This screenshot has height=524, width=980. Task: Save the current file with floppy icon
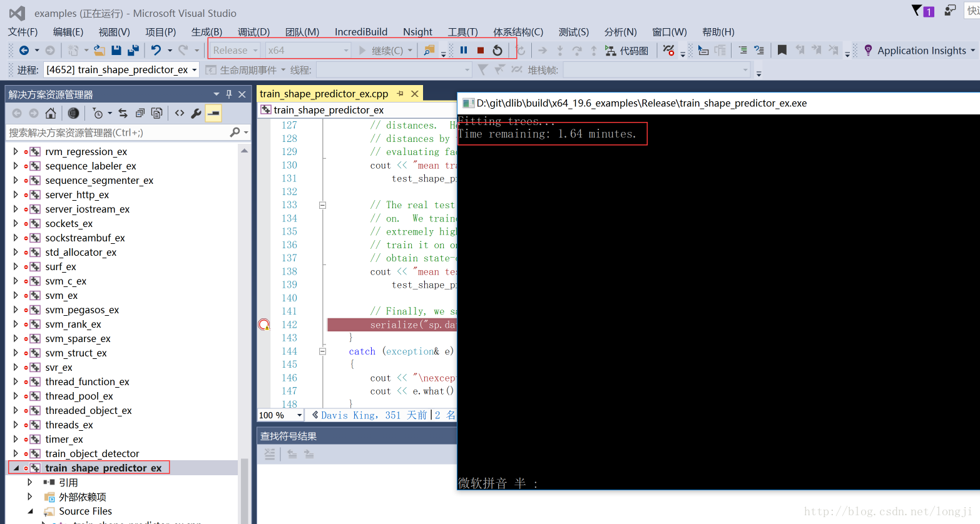pos(116,50)
